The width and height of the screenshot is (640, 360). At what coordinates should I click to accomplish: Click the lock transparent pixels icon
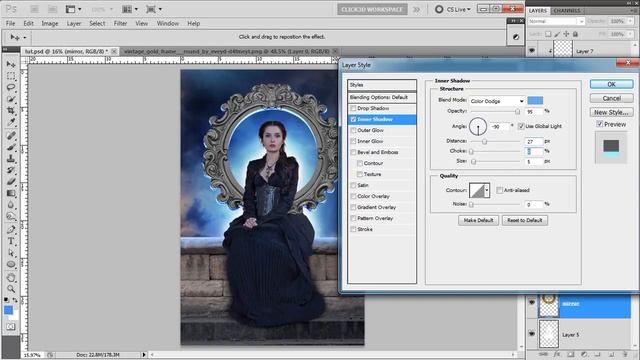click(548, 34)
